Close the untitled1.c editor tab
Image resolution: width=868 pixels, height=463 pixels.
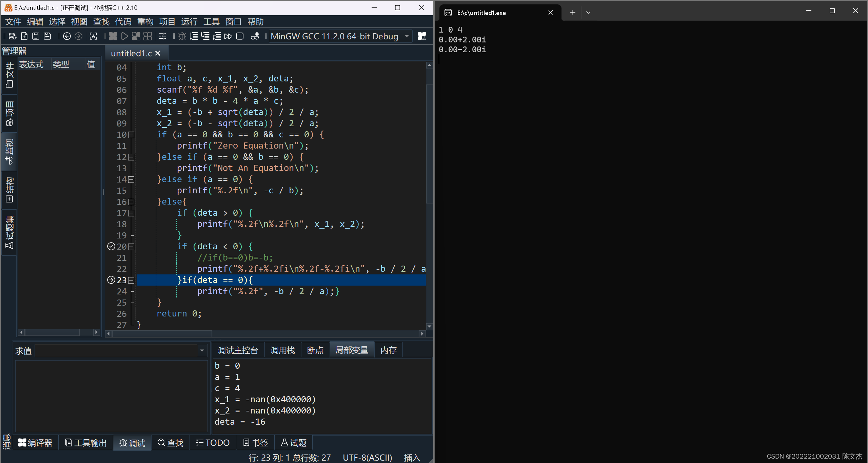click(158, 53)
